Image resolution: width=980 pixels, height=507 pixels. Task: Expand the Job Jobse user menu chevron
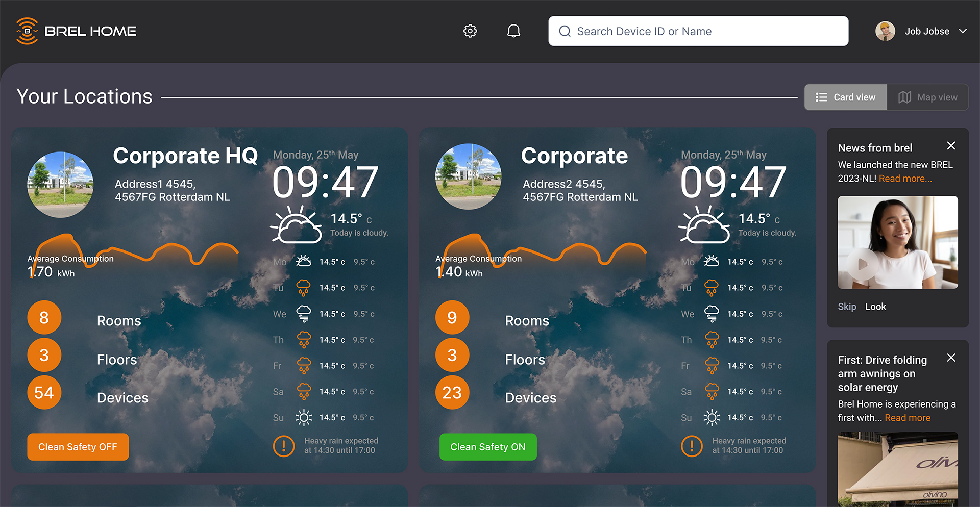tap(963, 31)
